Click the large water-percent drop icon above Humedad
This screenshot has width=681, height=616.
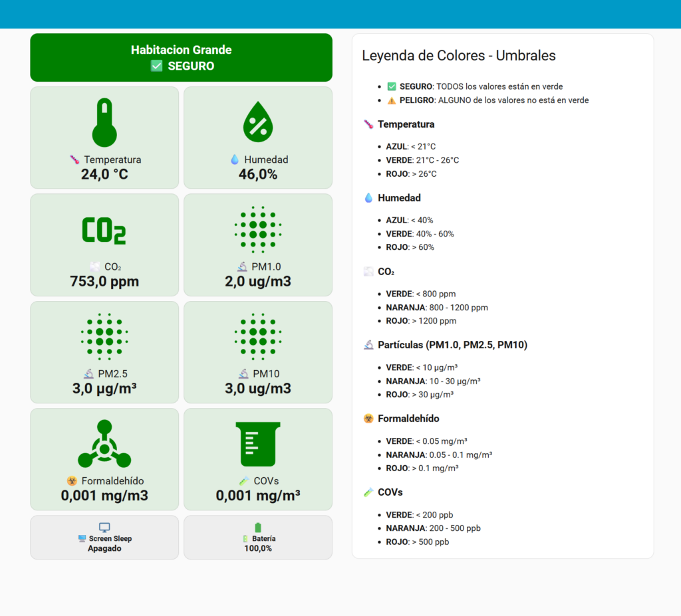tap(258, 122)
